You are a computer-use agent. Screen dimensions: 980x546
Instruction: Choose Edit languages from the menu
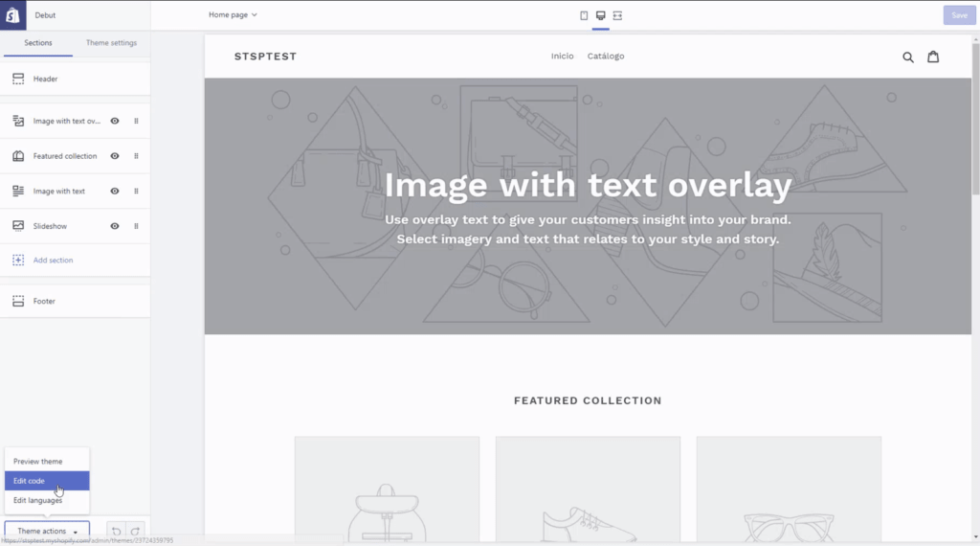[47, 500]
